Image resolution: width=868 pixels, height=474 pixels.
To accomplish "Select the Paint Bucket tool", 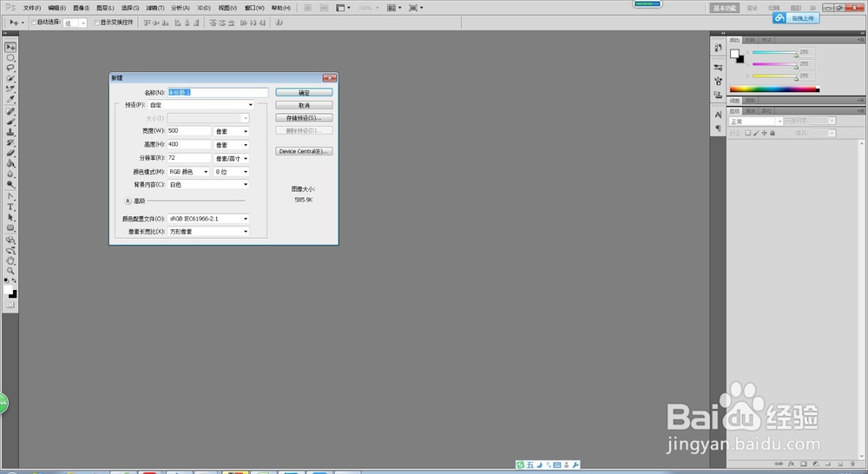I will point(10,164).
